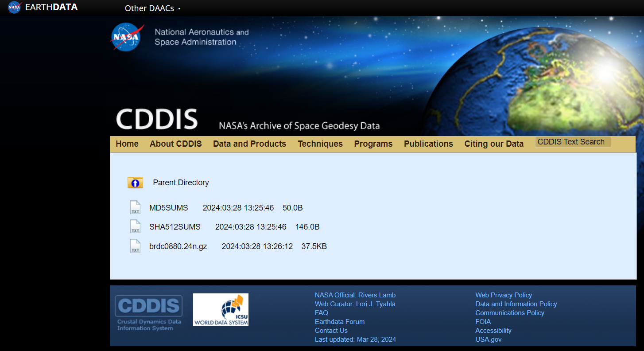Click timestamp 2024:03:28 13:26:12
Viewport: 644px width, 351px height.
click(257, 246)
